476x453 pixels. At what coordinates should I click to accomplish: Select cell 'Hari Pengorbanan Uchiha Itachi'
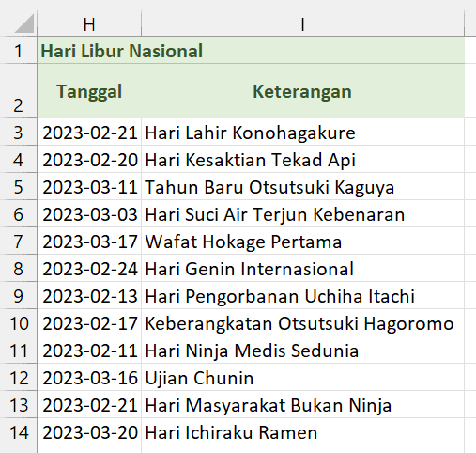[x=302, y=295]
